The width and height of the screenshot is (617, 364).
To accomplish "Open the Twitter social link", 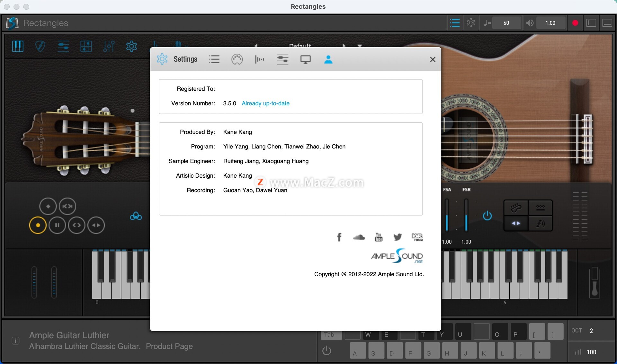I will pos(398,237).
